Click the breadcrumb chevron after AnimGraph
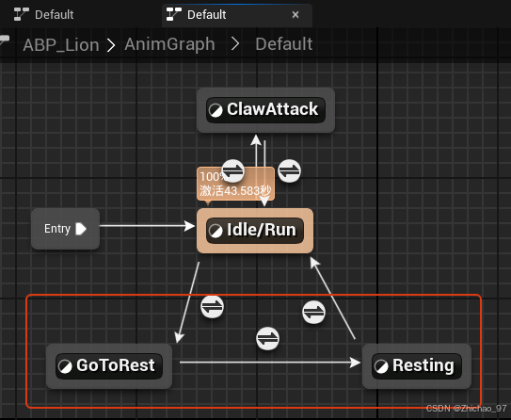Image resolution: width=511 pixels, height=420 pixels. tap(235, 44)
